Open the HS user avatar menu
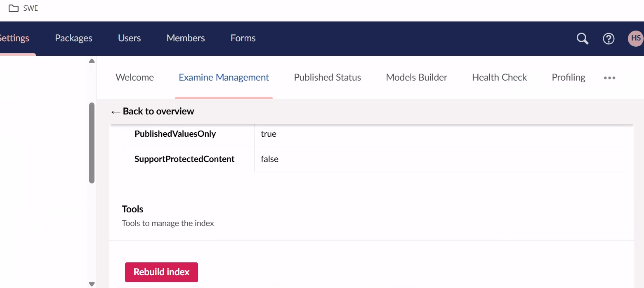This screenshot has width=644, height=288. coord(635,38)
